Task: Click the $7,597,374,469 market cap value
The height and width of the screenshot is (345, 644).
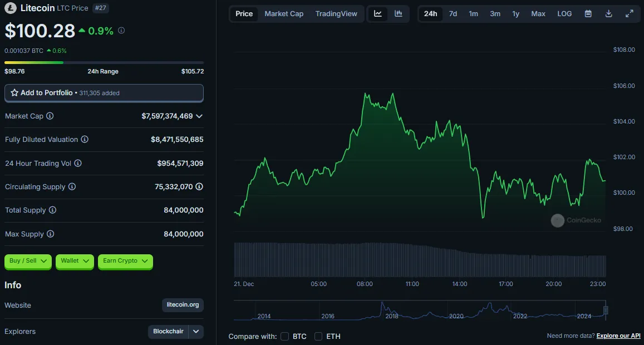Action: click(x=167, y=116)
